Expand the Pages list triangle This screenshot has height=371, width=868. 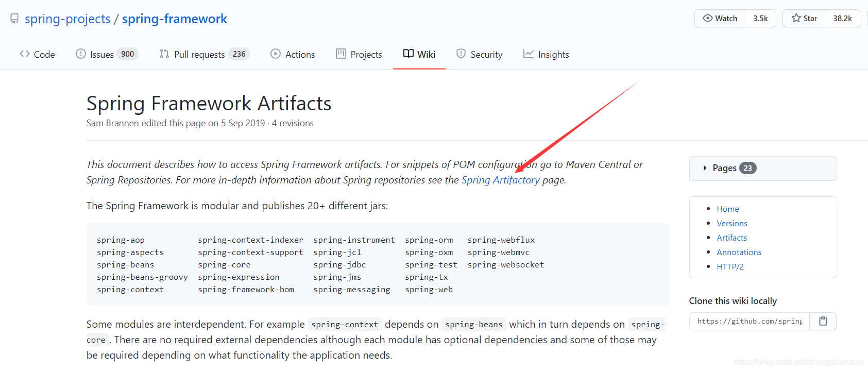[705, 168]
